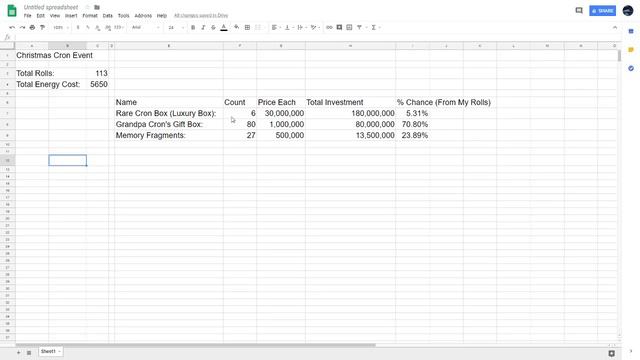Select cell with value 180,000,000
640x360 pixels.
tap(350, 113)
